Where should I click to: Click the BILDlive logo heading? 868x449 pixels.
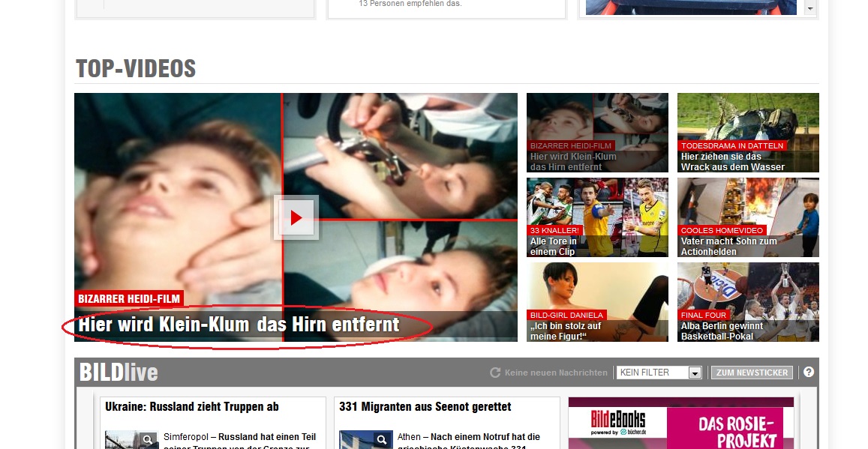[119, 373]
